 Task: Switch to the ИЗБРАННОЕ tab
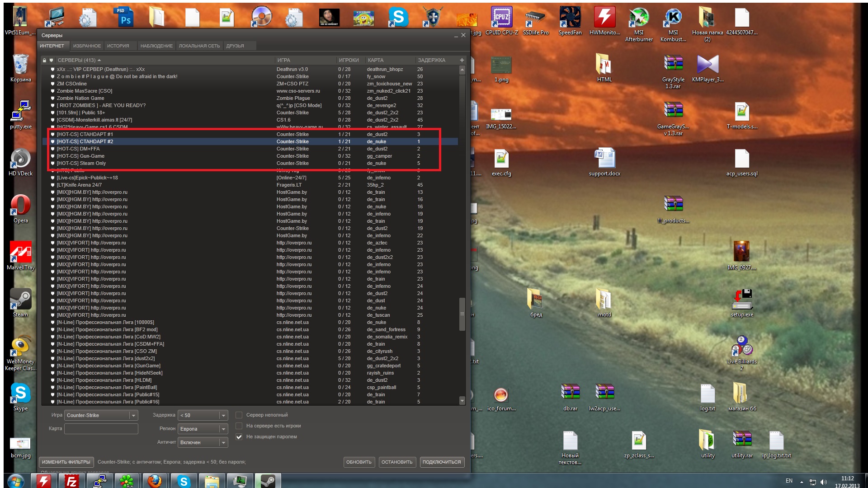coord(87,46)
